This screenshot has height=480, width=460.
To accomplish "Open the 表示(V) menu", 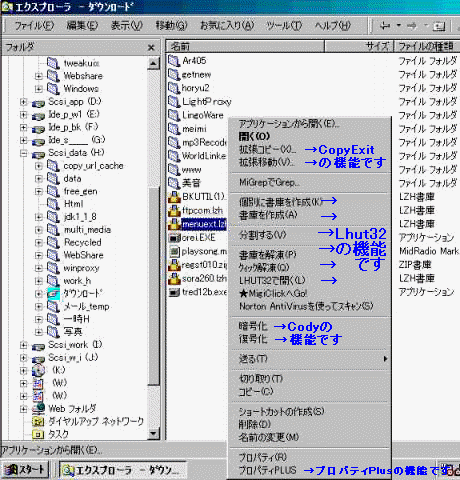I will coord(126,26).
